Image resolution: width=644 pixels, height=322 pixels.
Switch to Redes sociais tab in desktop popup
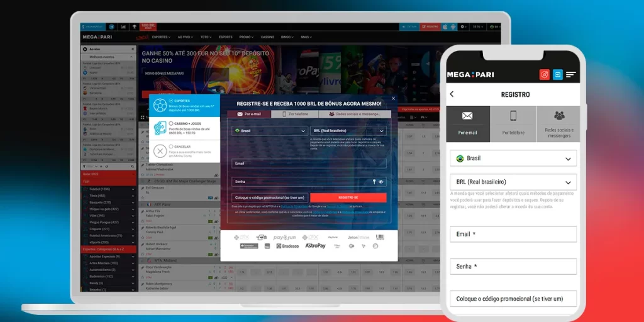pyautogui.click(x=355, y=114)
